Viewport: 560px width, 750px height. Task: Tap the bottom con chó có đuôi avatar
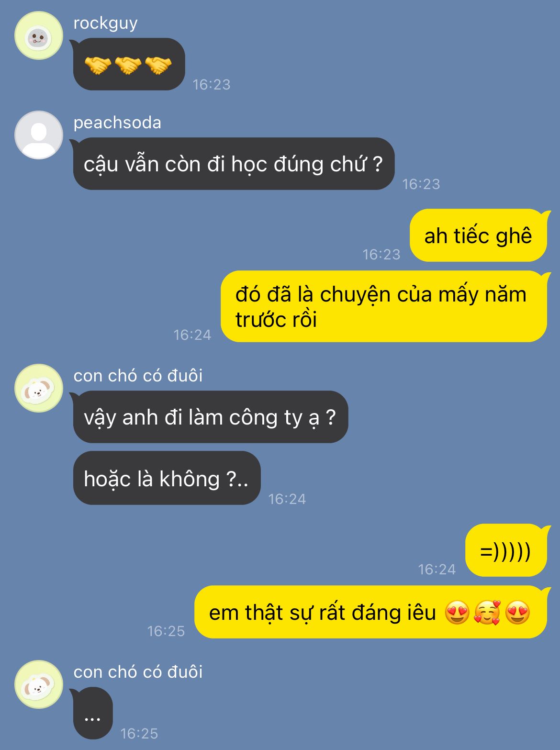tap(39, 684)
